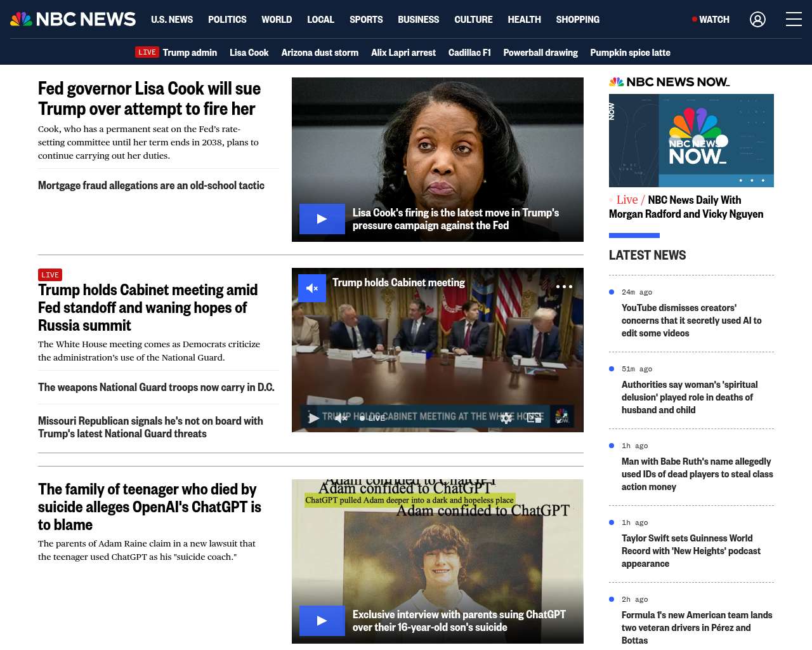Click the Adam Raine parents lawsuit summary
Image resolution: width=812 pixels, height=650 pixels.
click(x=147, y=550)
